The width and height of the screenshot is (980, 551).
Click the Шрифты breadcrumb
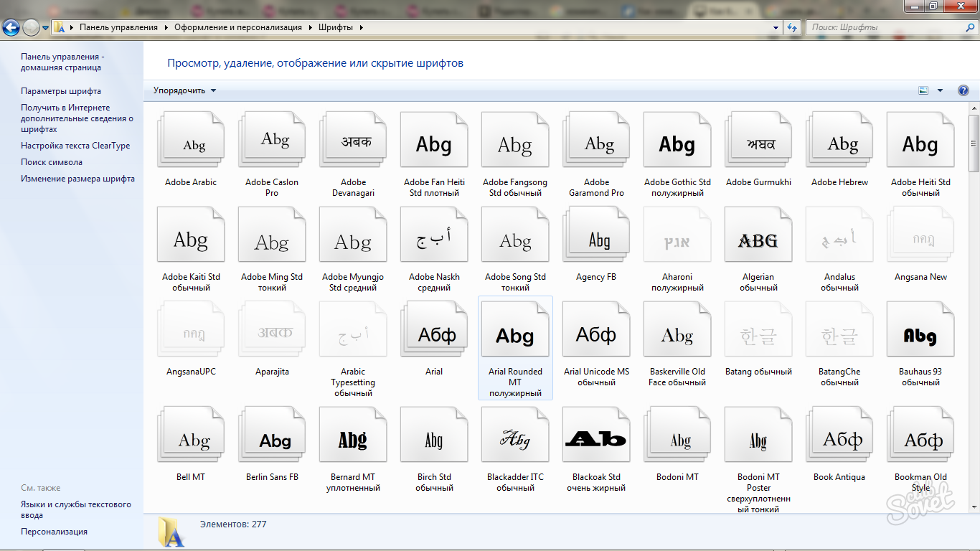click(x=336, y=27)
